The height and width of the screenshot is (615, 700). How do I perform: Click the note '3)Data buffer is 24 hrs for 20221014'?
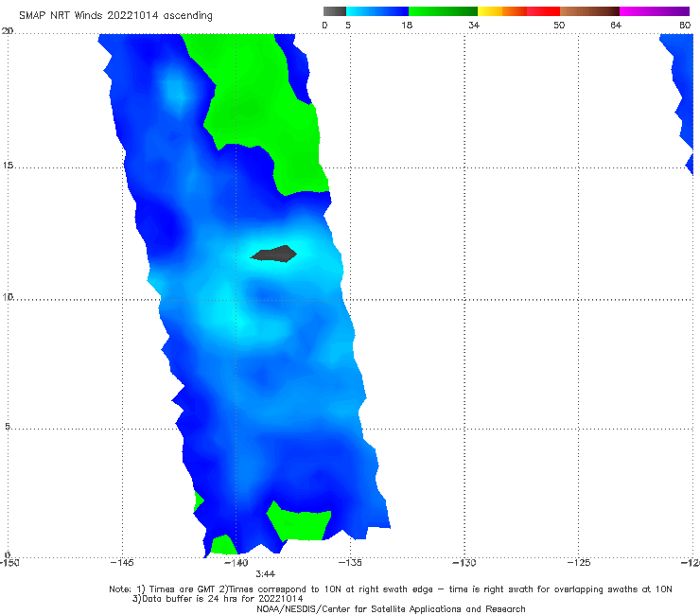point(218,599)
